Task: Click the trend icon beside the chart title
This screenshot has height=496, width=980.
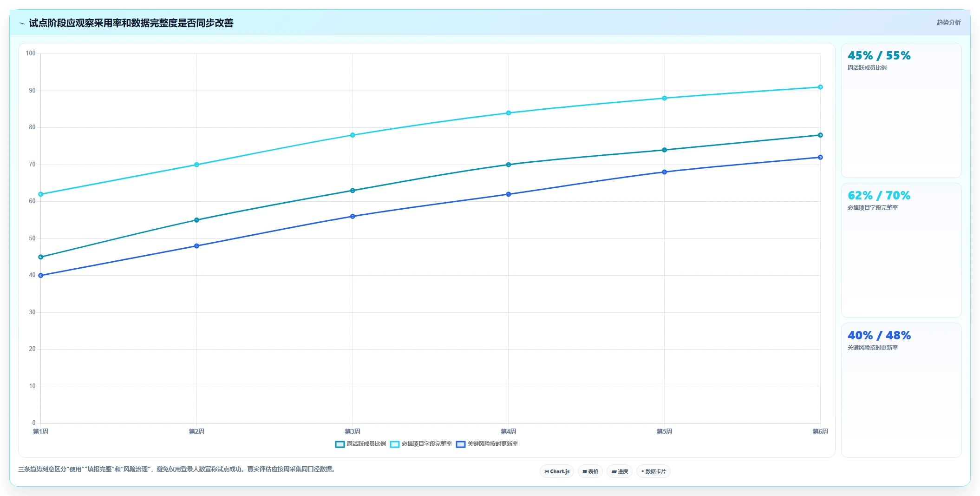Action: [x=22, y=23]
